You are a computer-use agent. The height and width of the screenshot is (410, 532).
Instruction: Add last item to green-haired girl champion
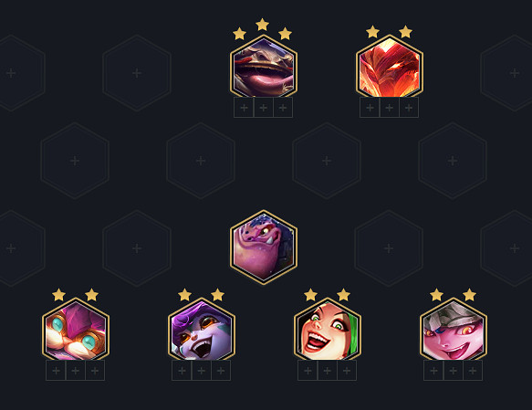[x=347, y=371]
